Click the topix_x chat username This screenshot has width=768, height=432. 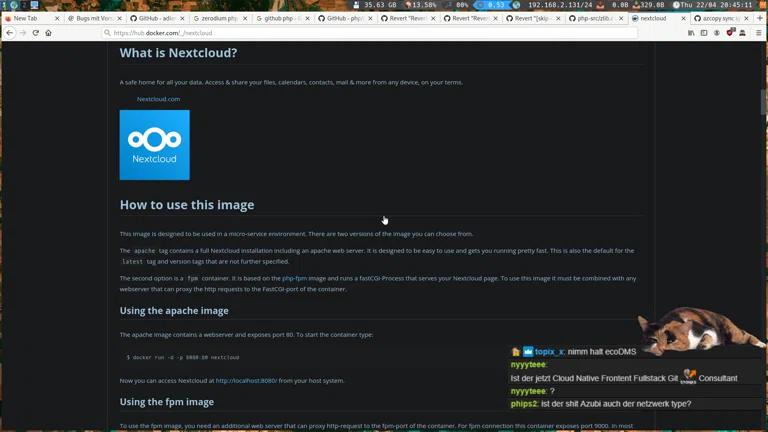549,352
